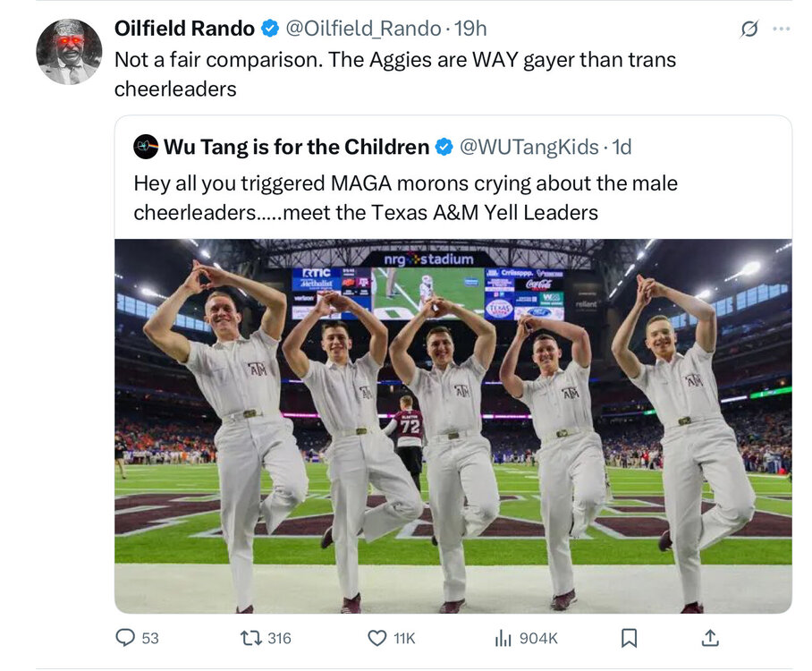Like the tweet with heart icon

(x=377, y=638)
